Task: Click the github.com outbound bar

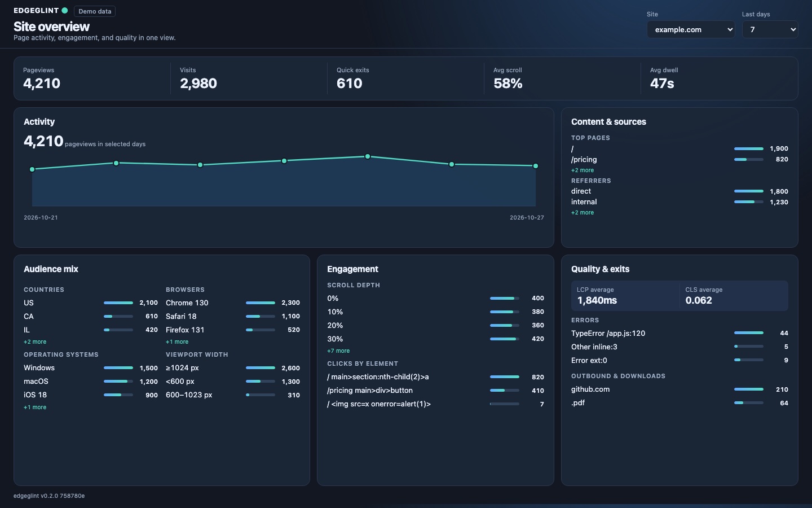Action: (749, 389)
